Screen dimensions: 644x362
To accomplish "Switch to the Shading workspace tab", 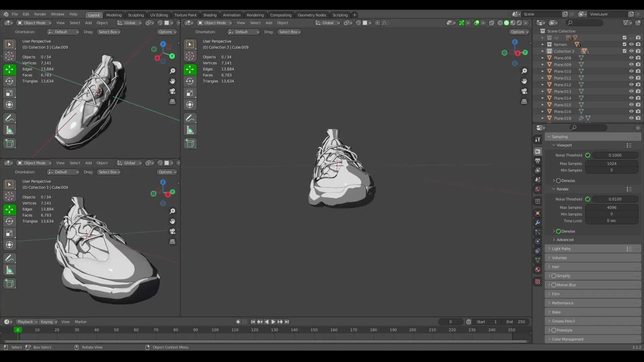I will [210, 15].
